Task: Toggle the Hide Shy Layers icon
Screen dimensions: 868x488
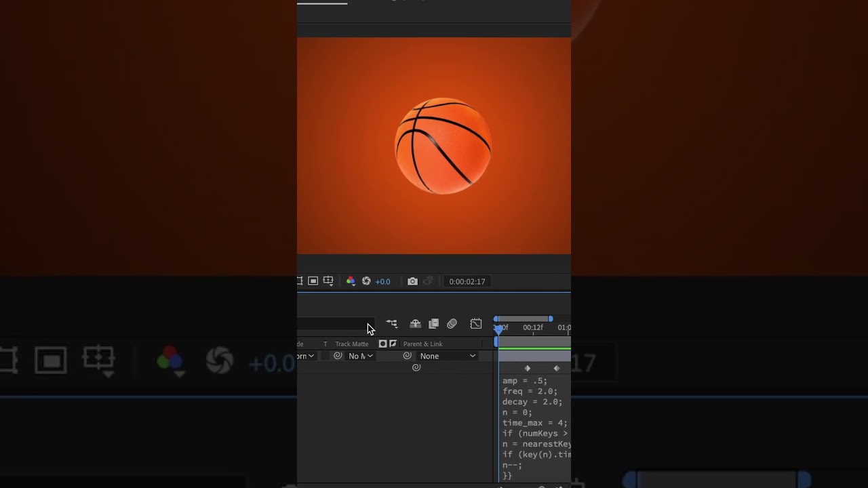Action: point(415,324)
